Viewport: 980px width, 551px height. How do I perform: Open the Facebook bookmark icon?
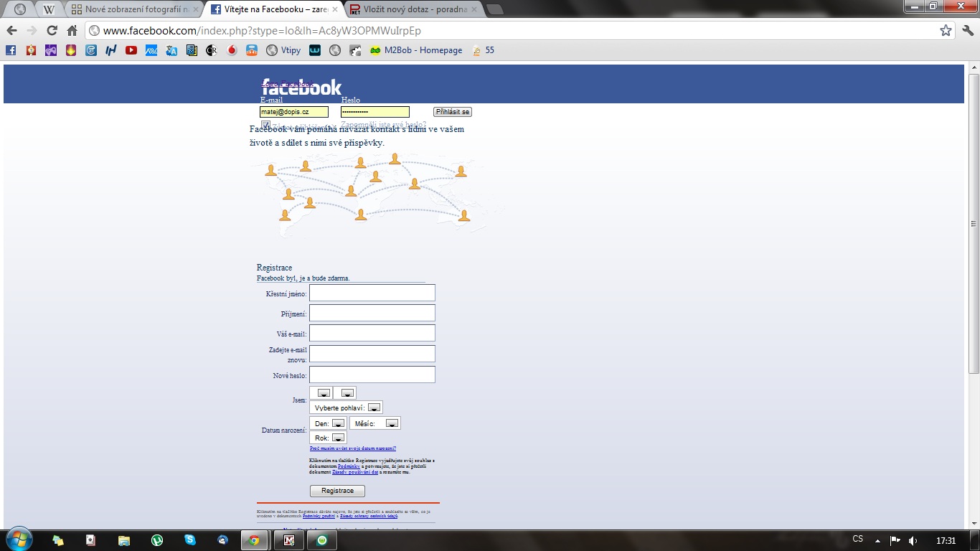coord(11,50)
